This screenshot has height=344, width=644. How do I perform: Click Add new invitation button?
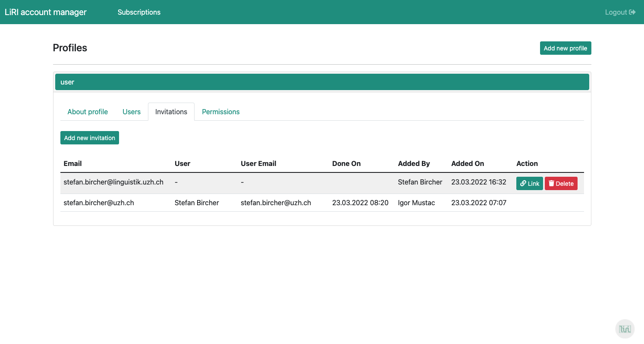tap(90, 138)
